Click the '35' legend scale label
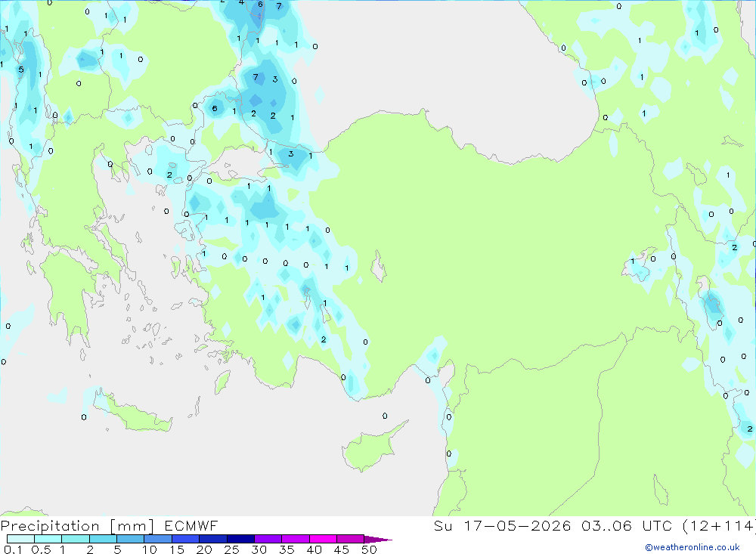This screenshot has width=756, height=554. click(x=287, y=549)
